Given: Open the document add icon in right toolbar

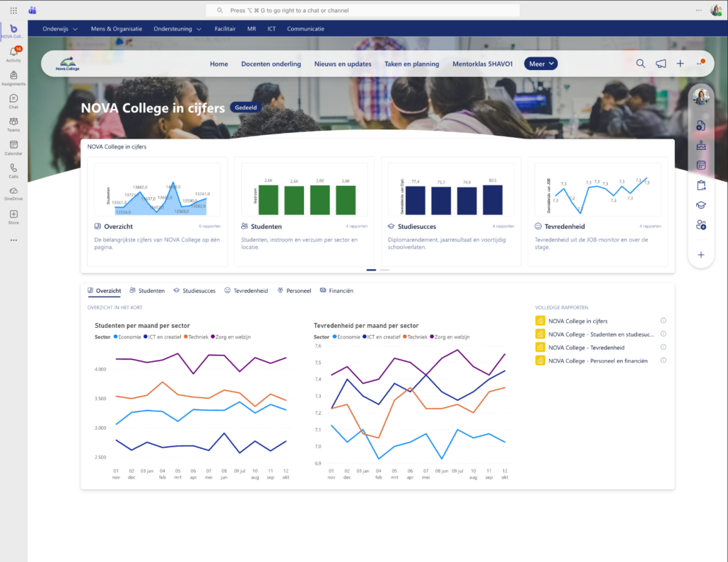Looking at the screenshot, I should point(701,126).
